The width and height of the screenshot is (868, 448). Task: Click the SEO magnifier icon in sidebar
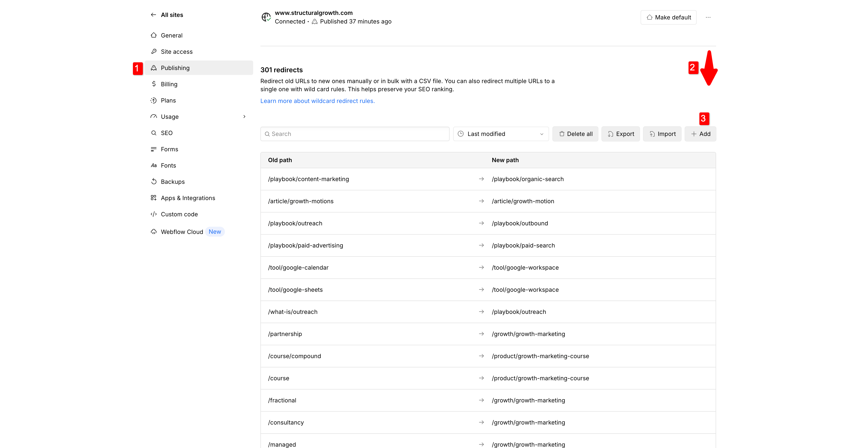tap(154, 133)
